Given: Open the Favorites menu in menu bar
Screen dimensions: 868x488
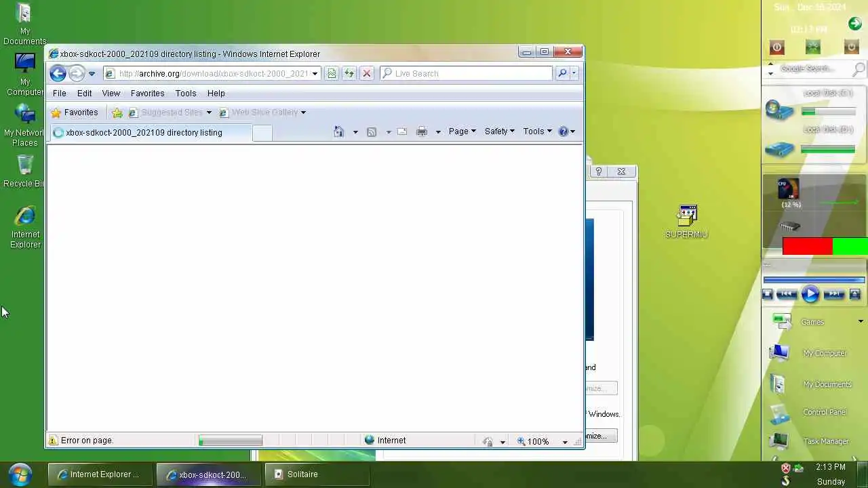Looking at the screenshot, I should tap(147, 93).
